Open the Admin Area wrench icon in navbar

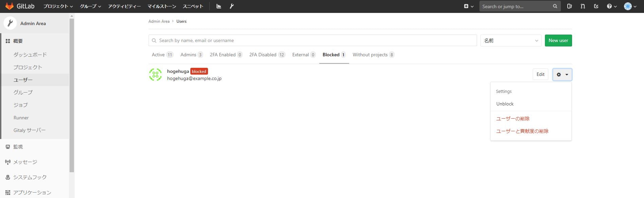pos(232,6)
